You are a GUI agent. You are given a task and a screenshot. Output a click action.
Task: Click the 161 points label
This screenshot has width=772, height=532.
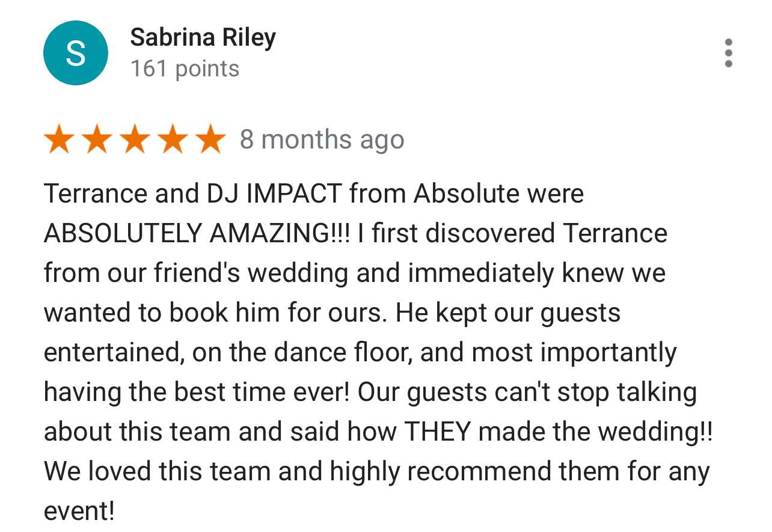[185, 69]
